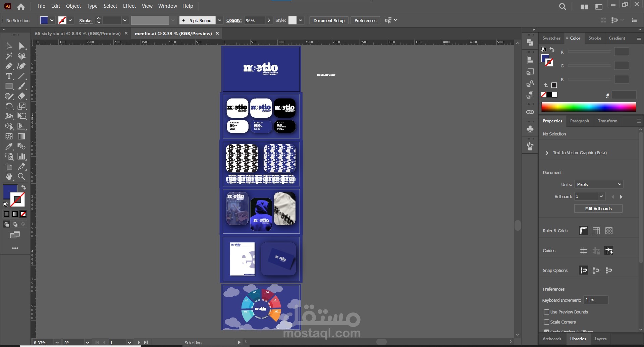Expand Text to Vector Graphic (Beta)
The height and width of the screenshot is (347, 644).
[547, 153]
